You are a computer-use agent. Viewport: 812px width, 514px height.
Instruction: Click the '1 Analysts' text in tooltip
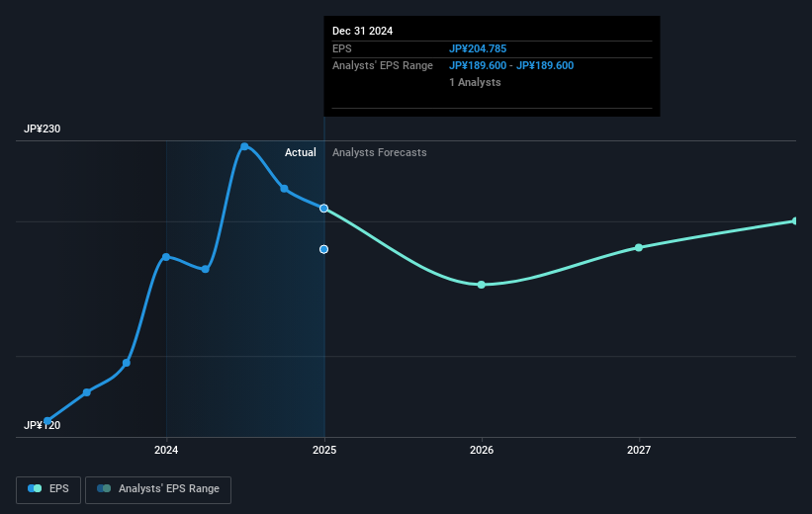coord(475,82)
